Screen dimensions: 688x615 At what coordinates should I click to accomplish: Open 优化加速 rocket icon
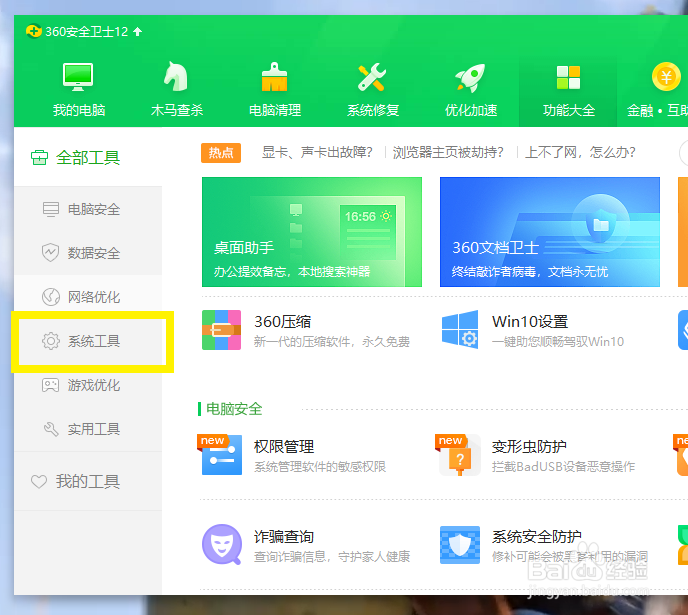coord(470,78)
